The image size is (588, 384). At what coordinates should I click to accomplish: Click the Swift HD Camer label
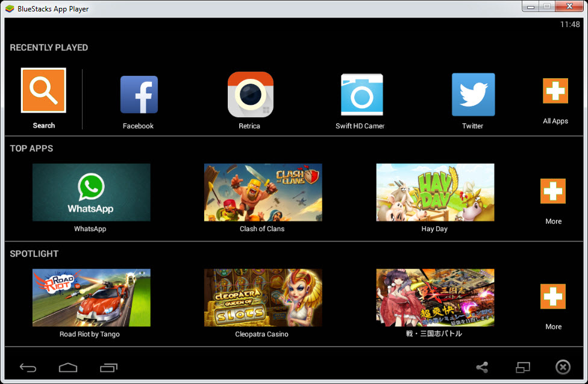[x=360, y=126]
